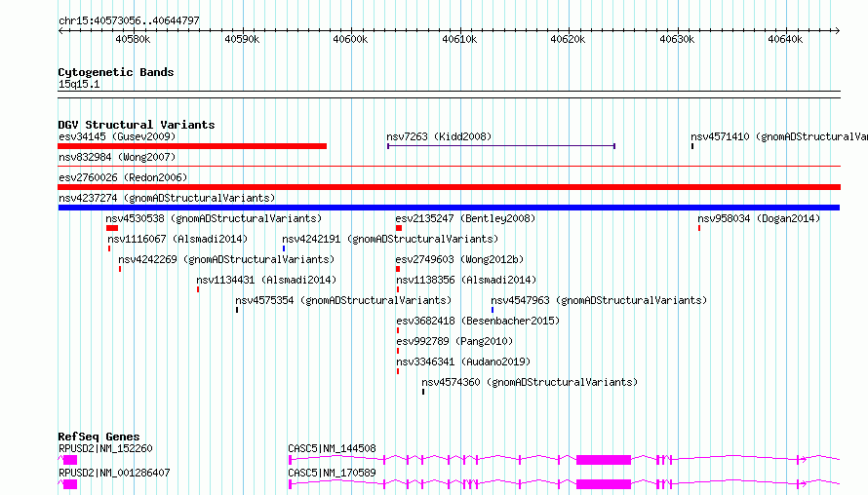Click the red nsv4530538 variant block
The image size is (868, 495).
(112, 228)
